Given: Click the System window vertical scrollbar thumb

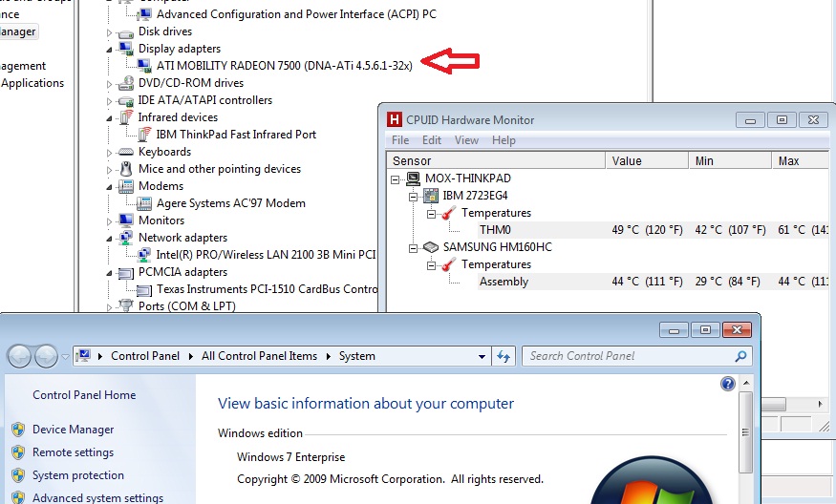Looking at the screenshot, I should coord(746,432).
